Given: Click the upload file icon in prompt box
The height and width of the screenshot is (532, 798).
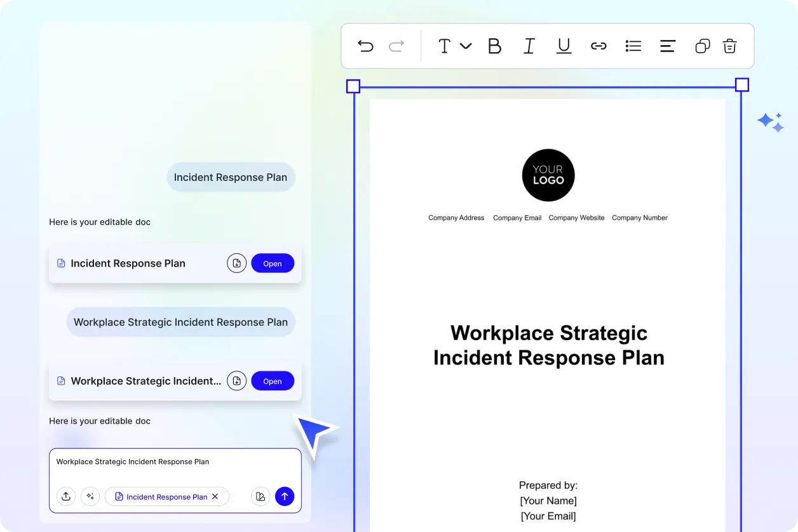Looking at the screenshot, I should (x=66, y=496).
